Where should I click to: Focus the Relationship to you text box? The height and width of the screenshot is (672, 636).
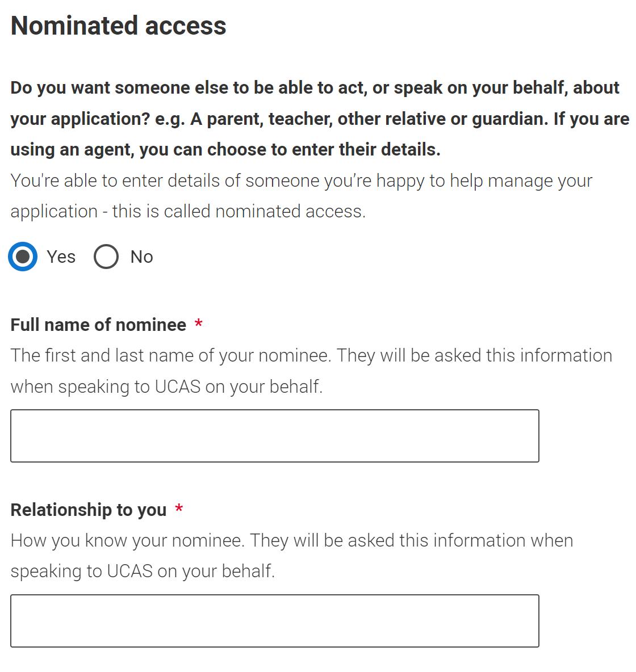point(274,621)
